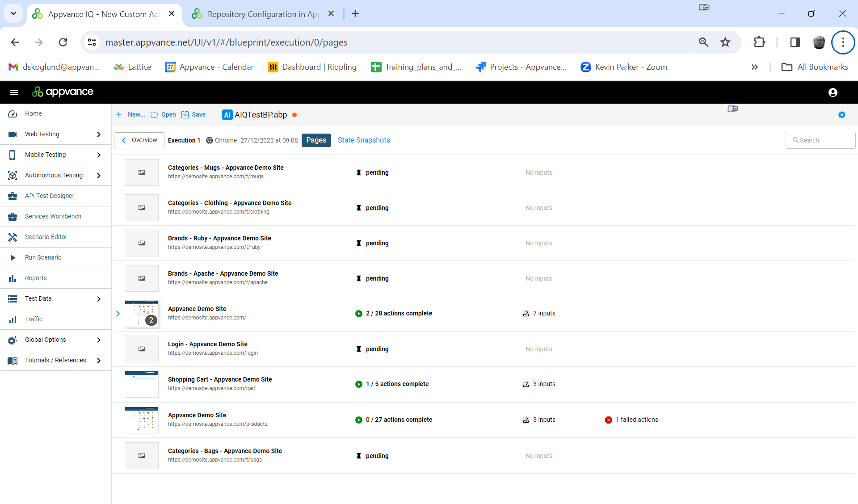Click inputs icon for Shopping Cart row
Screen dimensions: 858x504
526,384
